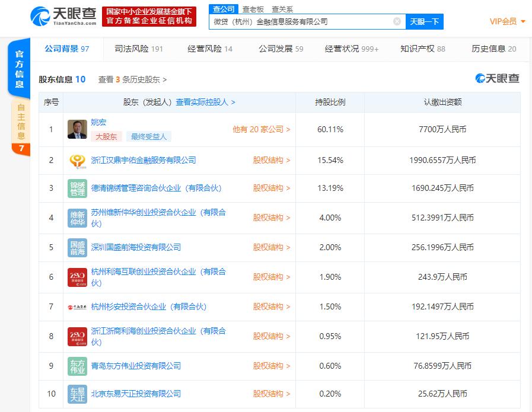This screenshot has width=532, height=412.
Task: Click the 浙江汉鼎宇佑 company logo icon
Action: (x=77, y=161)
